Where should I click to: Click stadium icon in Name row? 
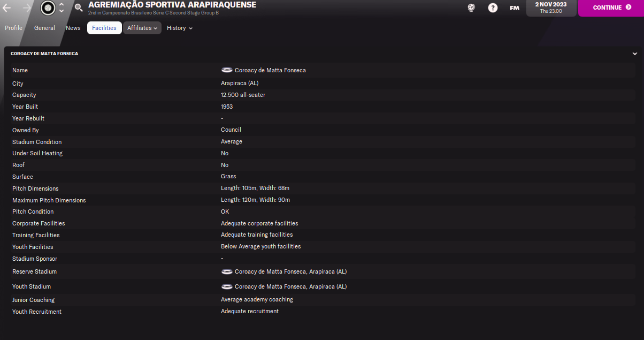[x=227, y=70]
